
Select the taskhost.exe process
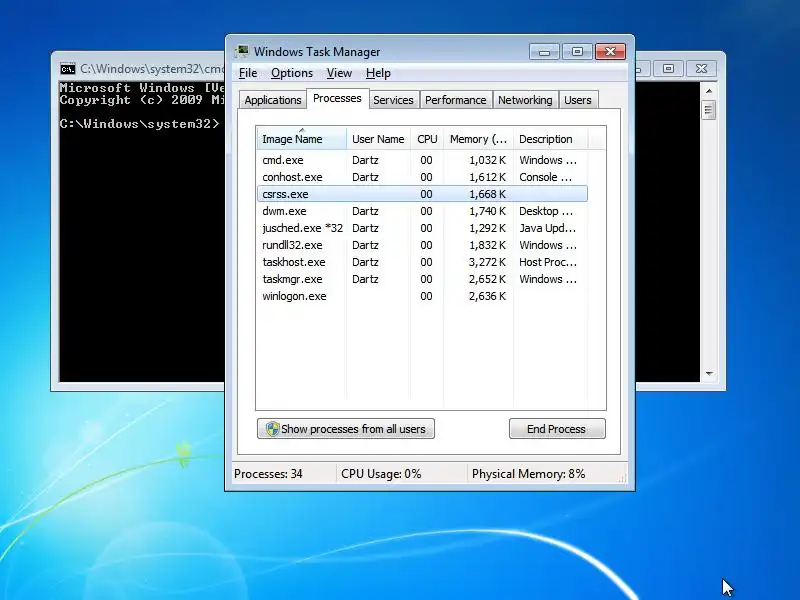point(422,262)
